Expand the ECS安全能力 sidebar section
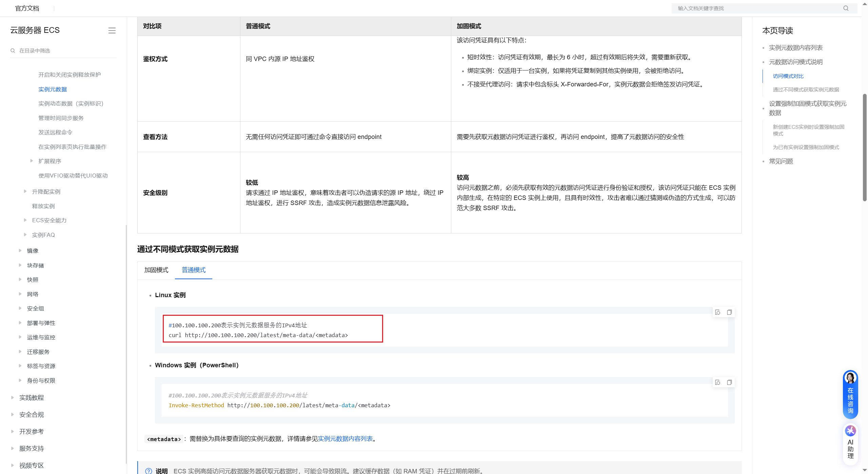The width and height of the screenshot is (868, 474). click(x=25, y=220)
